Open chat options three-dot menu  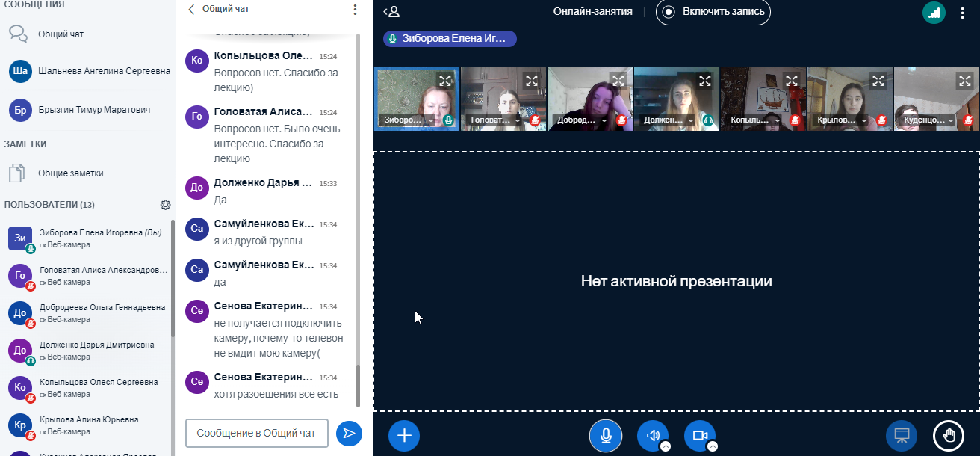click(355, 10)
